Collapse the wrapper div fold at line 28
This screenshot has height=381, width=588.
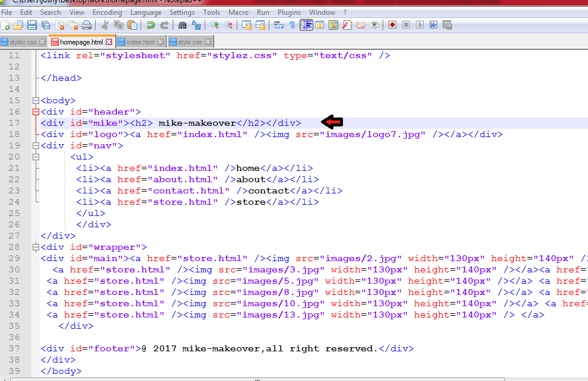36,247
